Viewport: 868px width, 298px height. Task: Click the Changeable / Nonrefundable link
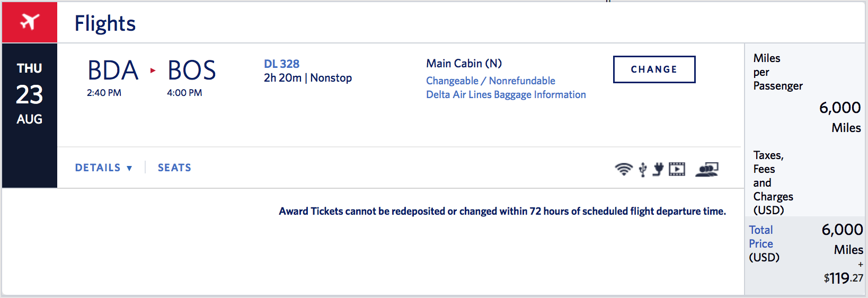pyautogui.click(x=490, y=81)
